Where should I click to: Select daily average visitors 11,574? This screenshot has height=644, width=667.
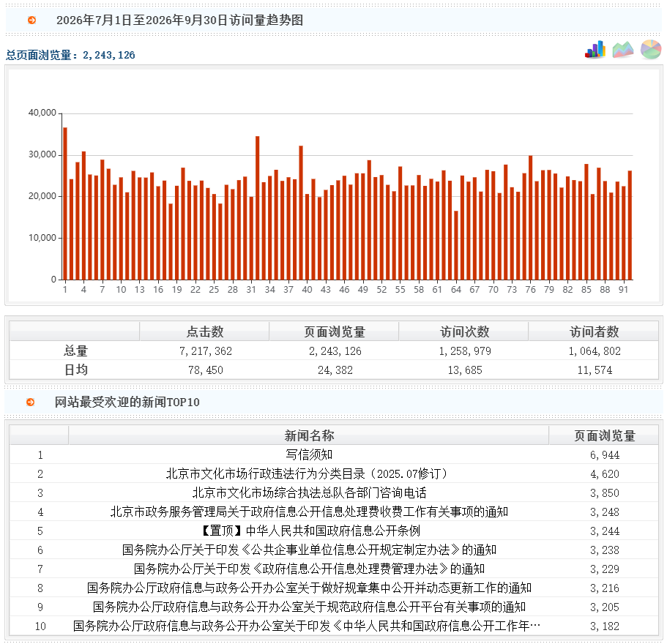[595, 370]
